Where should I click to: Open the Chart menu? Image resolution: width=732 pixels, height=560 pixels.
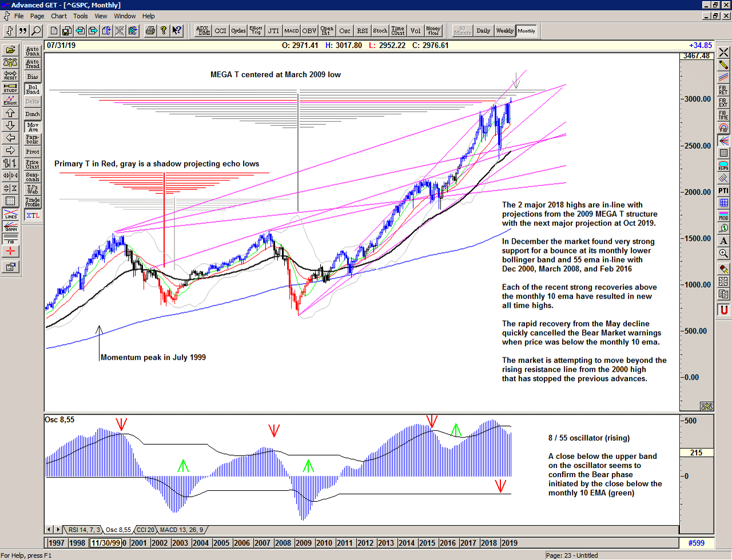click(x=59, y=16)
